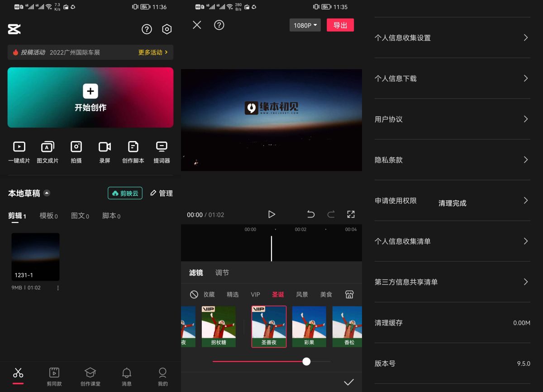Choose the 精选 filter category
The image size is (543, 392).
(233, 294)
